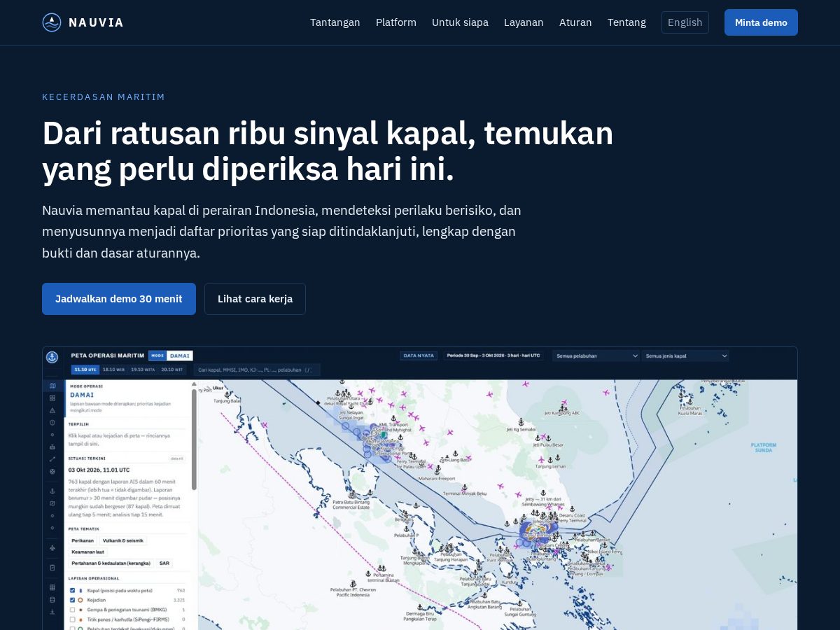Toggle the MODE DAMAI switch
This screenshot has height=630, width=840.
[170, 356]
